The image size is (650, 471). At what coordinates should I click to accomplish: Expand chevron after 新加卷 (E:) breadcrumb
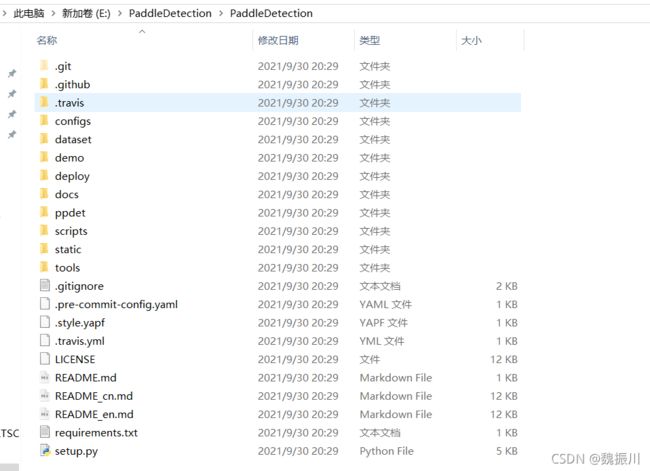tap(120, 13)
